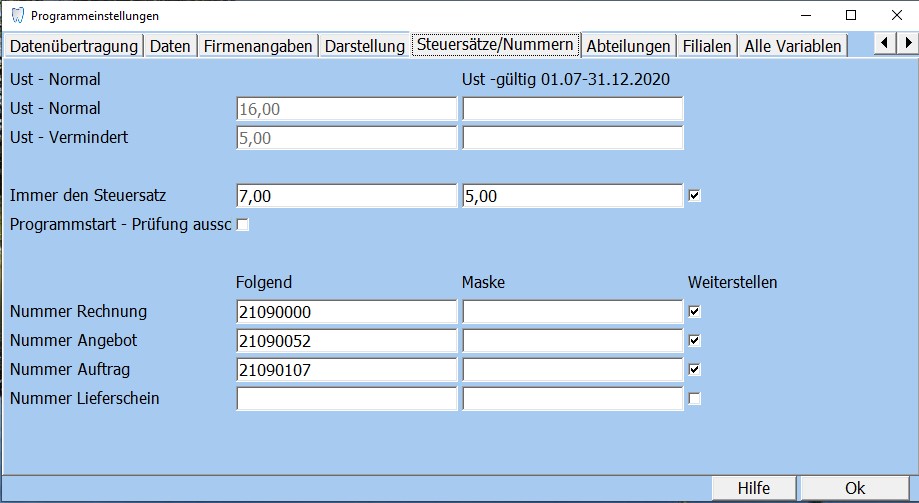Focus the Maske field for Nummer Angebot
Image resolution: width=919 pixels, height=503 pixels.
[572, 341]
